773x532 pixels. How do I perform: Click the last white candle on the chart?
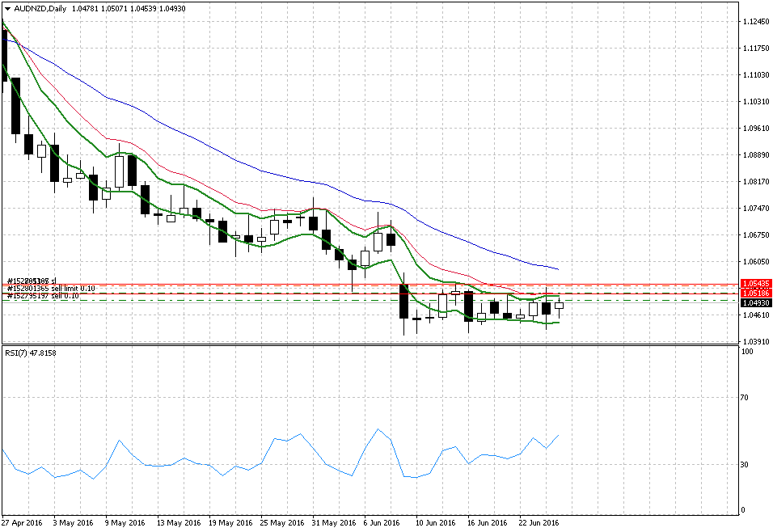(559, 306)
